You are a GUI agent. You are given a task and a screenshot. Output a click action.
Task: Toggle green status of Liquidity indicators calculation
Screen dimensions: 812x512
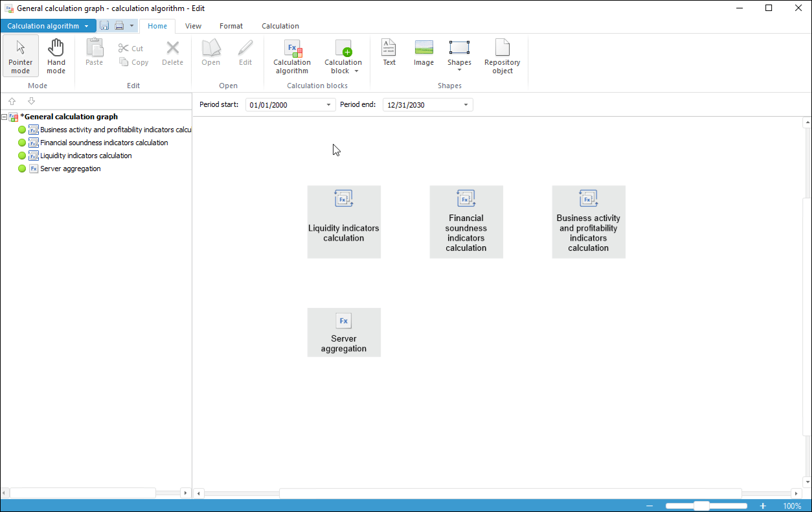pyautogui.click(x=22, y=156)
